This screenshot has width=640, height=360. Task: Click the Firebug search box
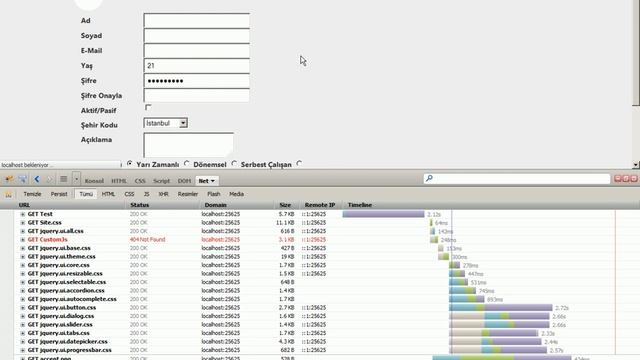tap(517, 178)
